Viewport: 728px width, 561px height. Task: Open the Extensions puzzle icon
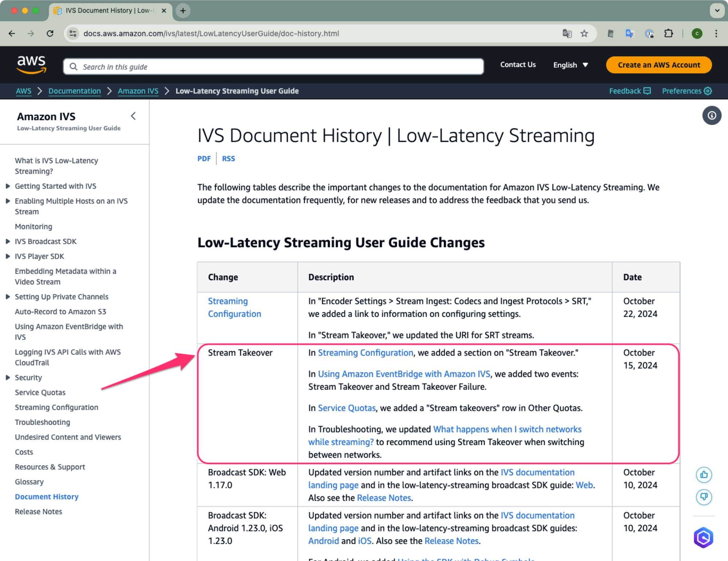point(669,33)
